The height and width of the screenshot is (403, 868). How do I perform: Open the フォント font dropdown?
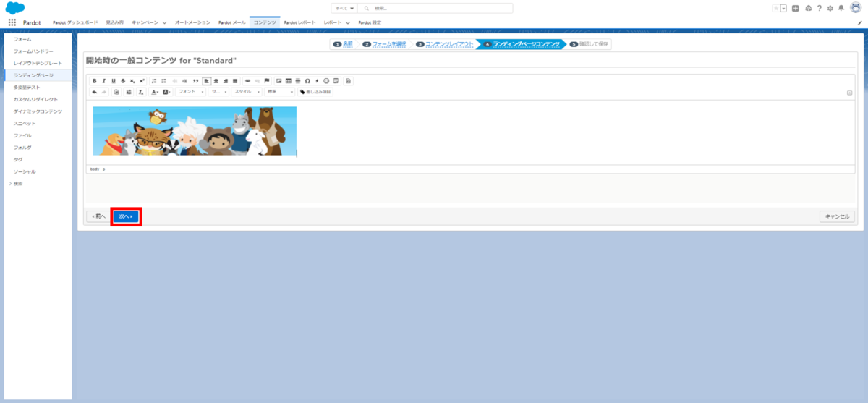click(x=191, y=92)
